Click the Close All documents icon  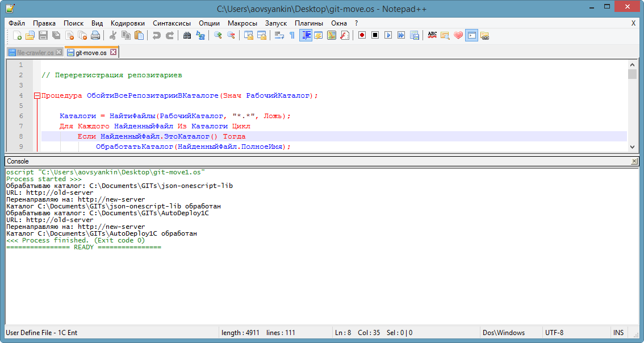pos(82,36)
